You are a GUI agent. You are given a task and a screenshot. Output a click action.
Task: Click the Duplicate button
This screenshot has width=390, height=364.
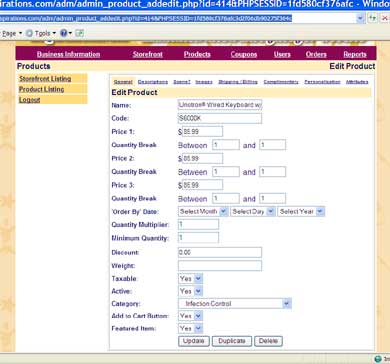(x=232, y=341)
